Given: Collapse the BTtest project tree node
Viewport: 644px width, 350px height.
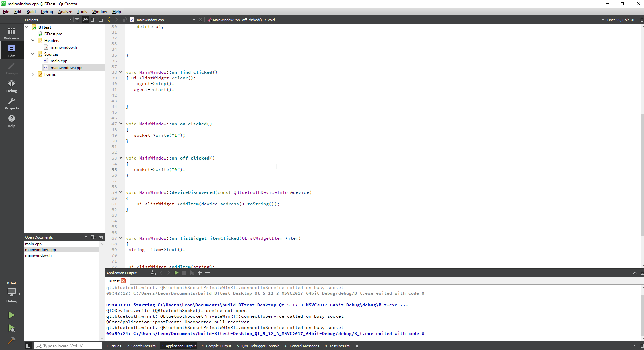Looking at the screenshot, I should point(27,27).
